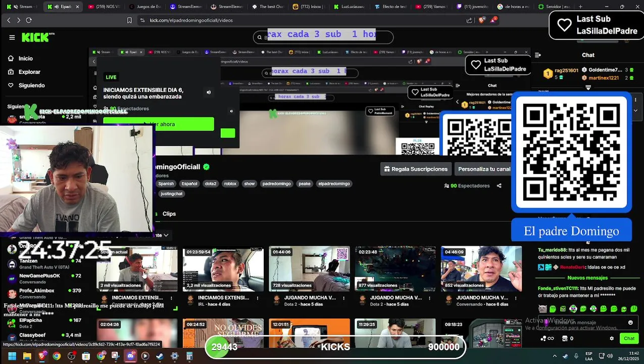Open the share page icon in address bar
The image size is (644, 364).
coord(469,20)
